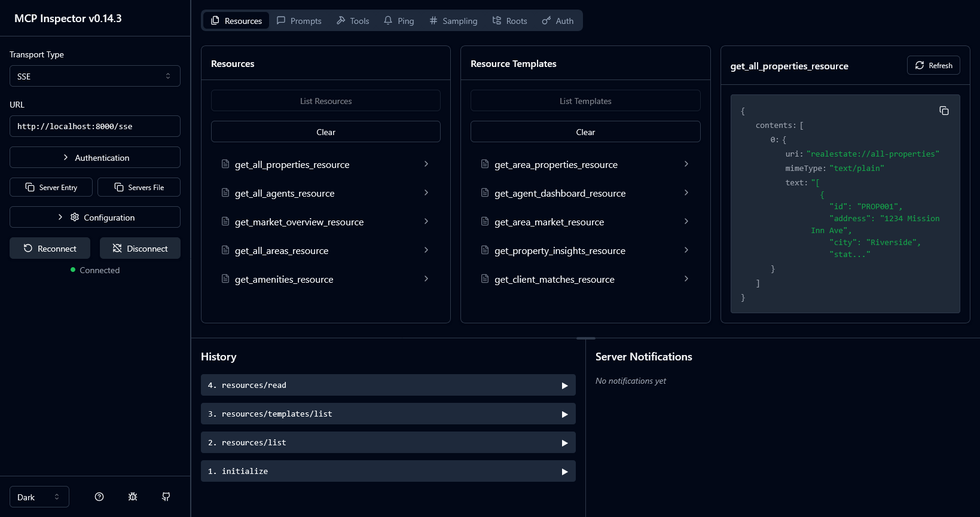Click chevron next to get_area_properties_resource

[x=686, y=164]
